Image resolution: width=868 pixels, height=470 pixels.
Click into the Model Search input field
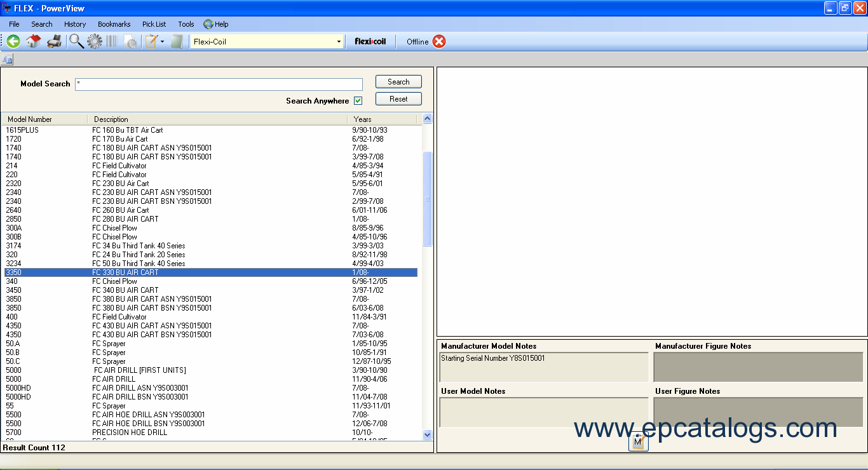pos(219,84)
